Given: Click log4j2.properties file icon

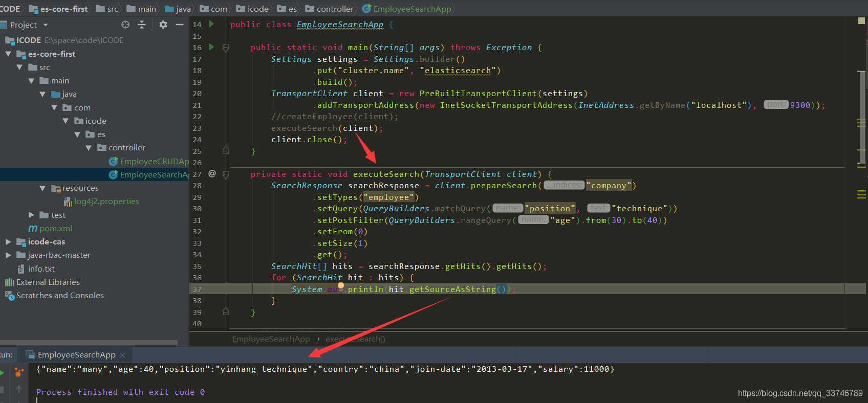Looking at the screenshot, I should coord(68,201).
